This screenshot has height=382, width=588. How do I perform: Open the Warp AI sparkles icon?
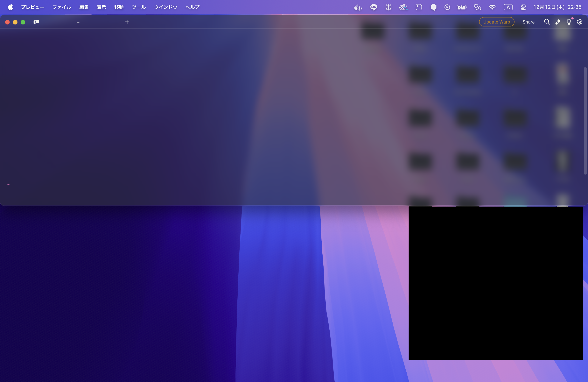558,22
